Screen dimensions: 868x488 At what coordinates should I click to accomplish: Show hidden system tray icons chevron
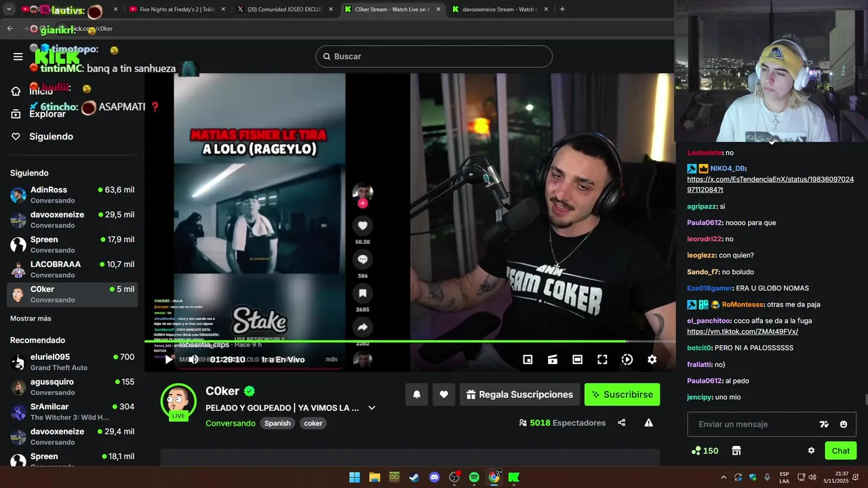click(x=723, y=477)
